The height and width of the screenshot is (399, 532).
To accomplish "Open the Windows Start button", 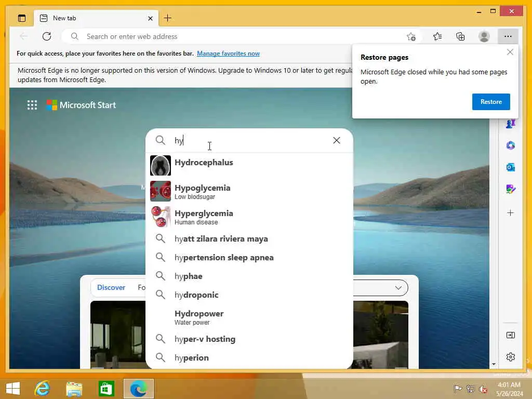I will [x=13, y=389].
